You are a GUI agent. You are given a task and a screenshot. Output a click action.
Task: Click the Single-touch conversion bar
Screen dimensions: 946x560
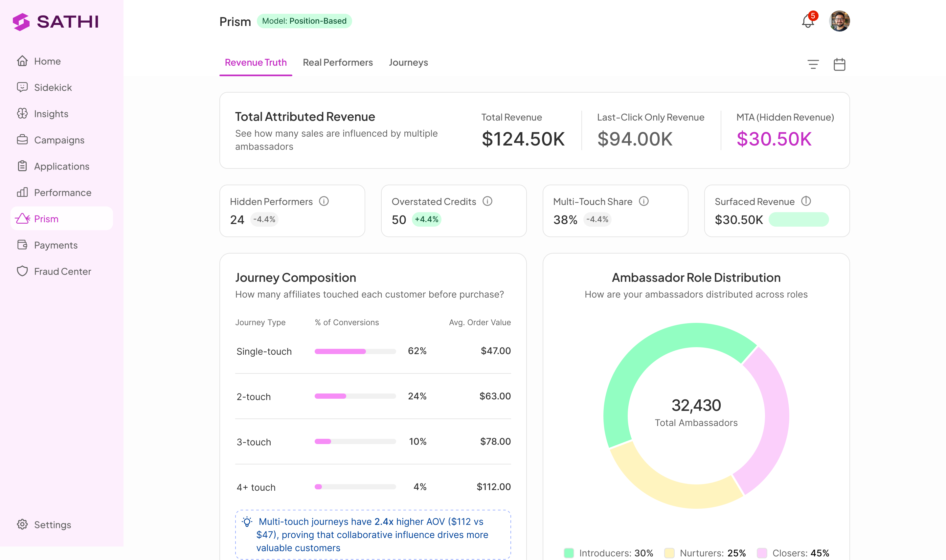click(x=355, y=351)
